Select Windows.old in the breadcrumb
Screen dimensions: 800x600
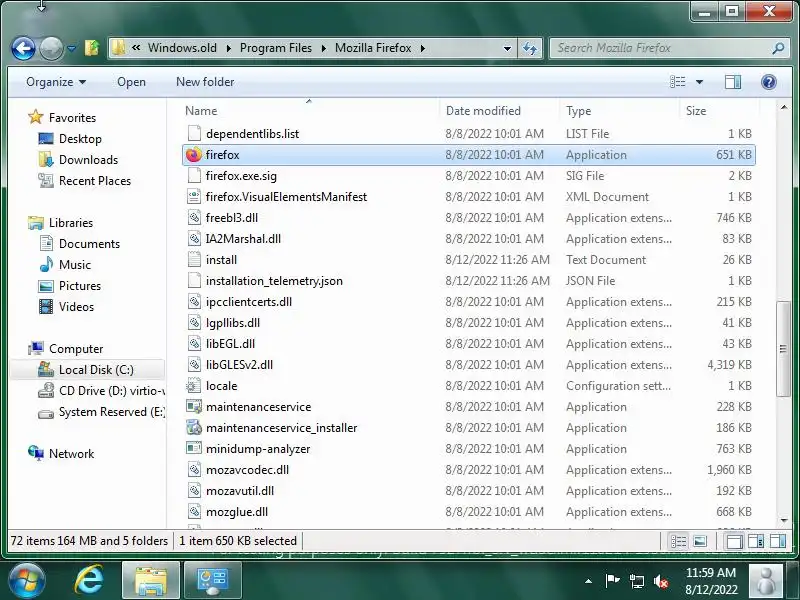182,48
